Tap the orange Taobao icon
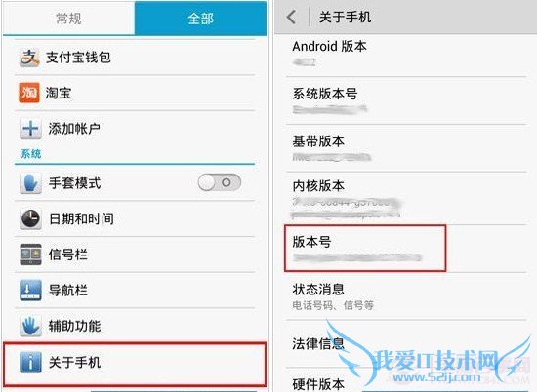 29,93
